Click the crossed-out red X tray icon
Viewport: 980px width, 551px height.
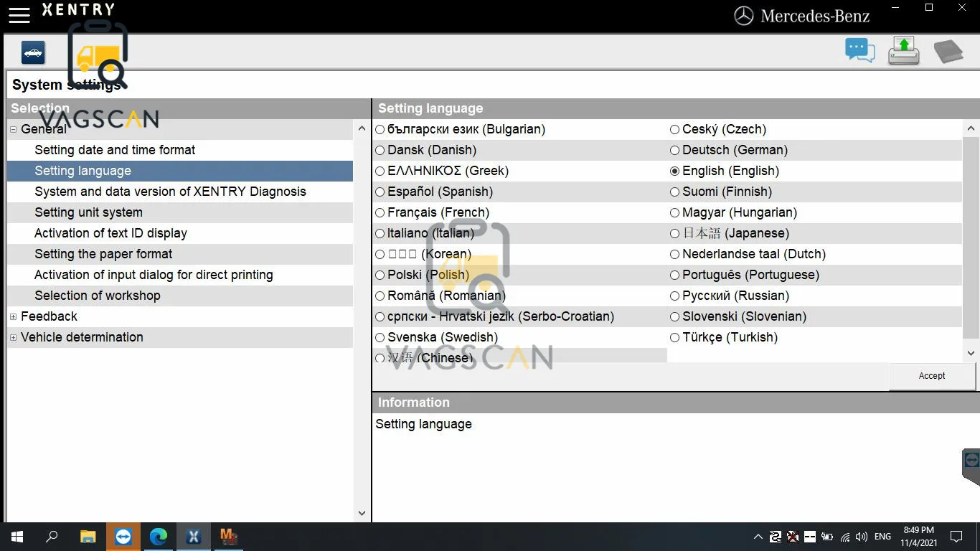point(793,537)
